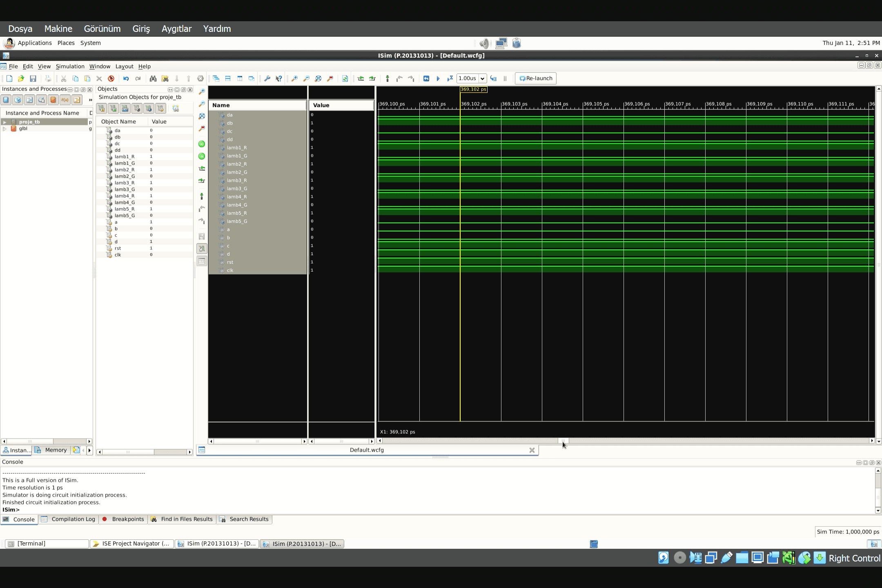This screenshot has height=588, width=882.
Task: Click the Break/Pause simulation icon
Action: [x=505, y=78]
